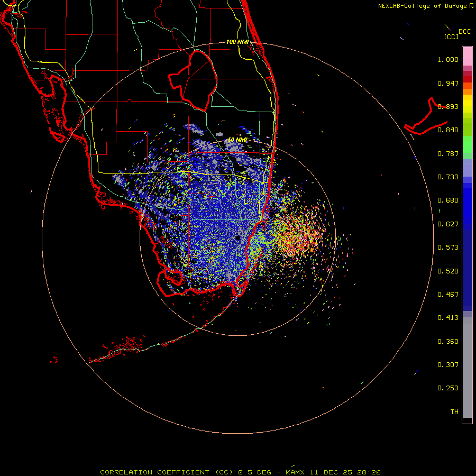This screenshot has height=476, width=476.
Task: Select the 0.787 scale value
Action: (x=448, y=153)
